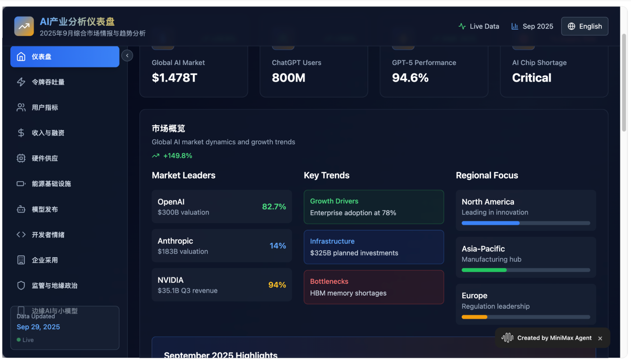Viewport: 631px width, 364px height.
Task: Click the 用户指标 user metrics icon
Action: (x=21, y=107)
